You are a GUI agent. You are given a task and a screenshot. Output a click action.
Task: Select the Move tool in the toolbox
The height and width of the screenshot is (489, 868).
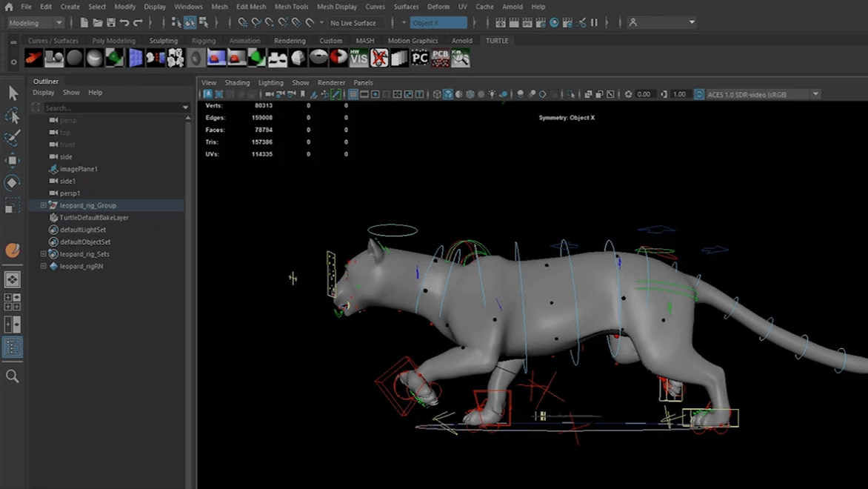tap(12, 160)
